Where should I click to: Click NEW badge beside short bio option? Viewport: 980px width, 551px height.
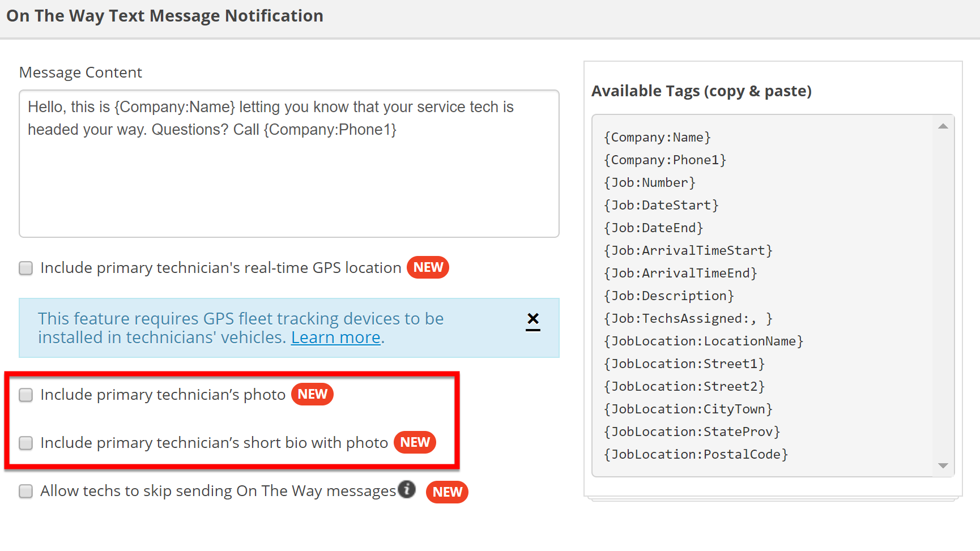pos(415,442)
